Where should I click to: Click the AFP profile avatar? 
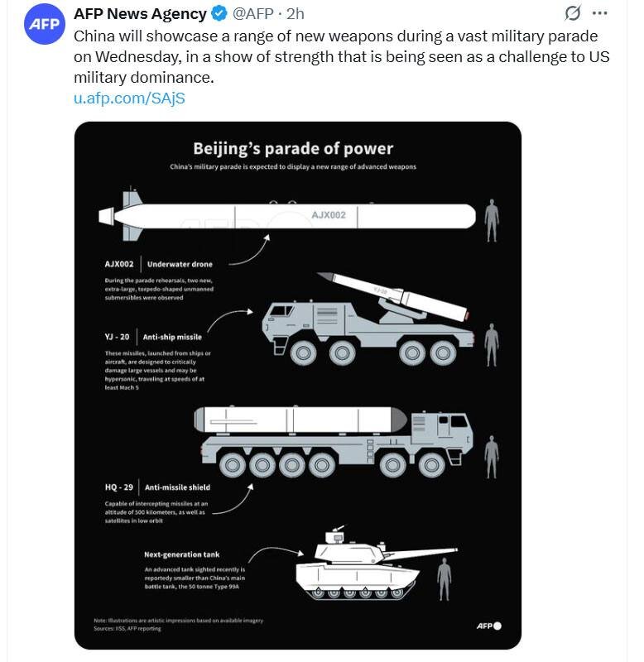pyautogui.click(x=44, y=25)
